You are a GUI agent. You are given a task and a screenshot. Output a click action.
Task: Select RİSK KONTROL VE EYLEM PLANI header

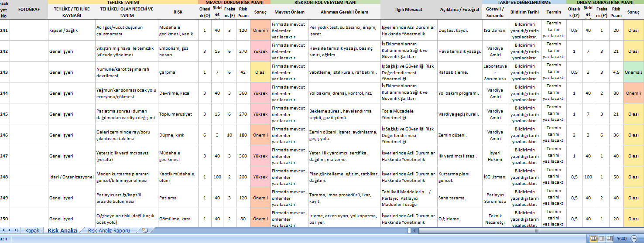325,2
